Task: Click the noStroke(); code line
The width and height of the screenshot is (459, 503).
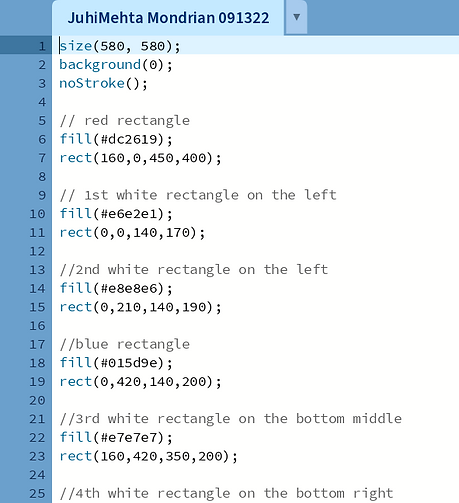Action: pyautogui.click(x=103, y=83)
